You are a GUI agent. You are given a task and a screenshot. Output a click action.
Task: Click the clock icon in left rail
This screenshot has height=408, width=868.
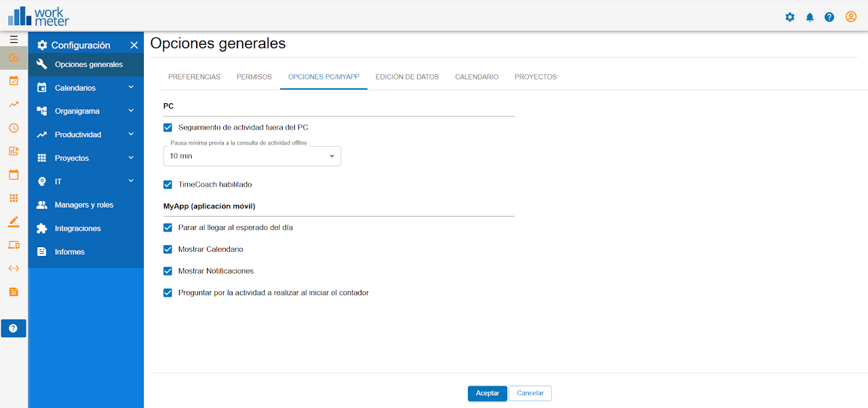pos(14,128)
